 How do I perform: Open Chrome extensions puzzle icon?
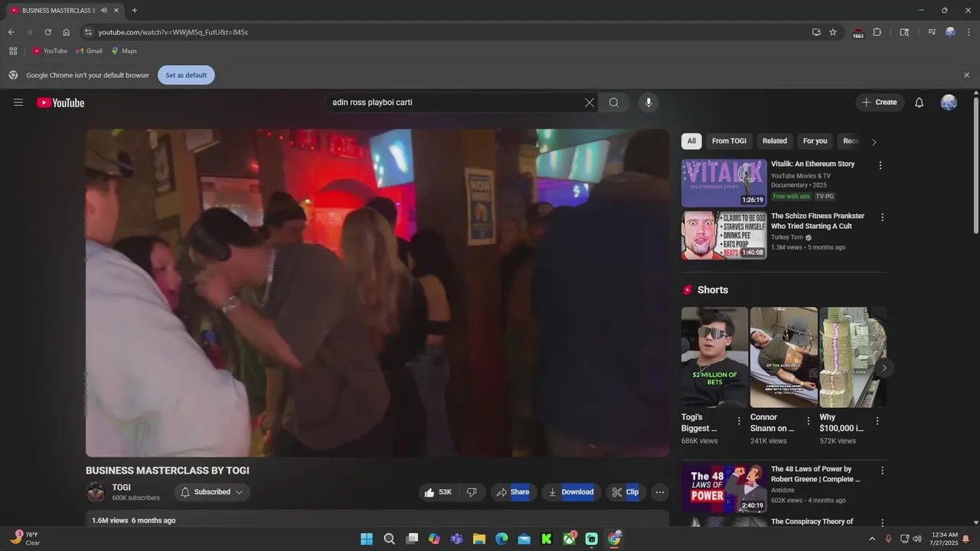(877, 32)
